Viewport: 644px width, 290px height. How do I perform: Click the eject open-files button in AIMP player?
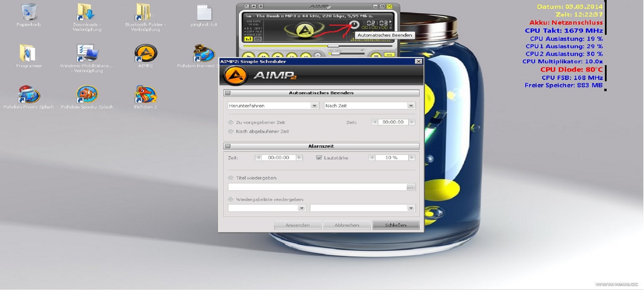(317, 55)
